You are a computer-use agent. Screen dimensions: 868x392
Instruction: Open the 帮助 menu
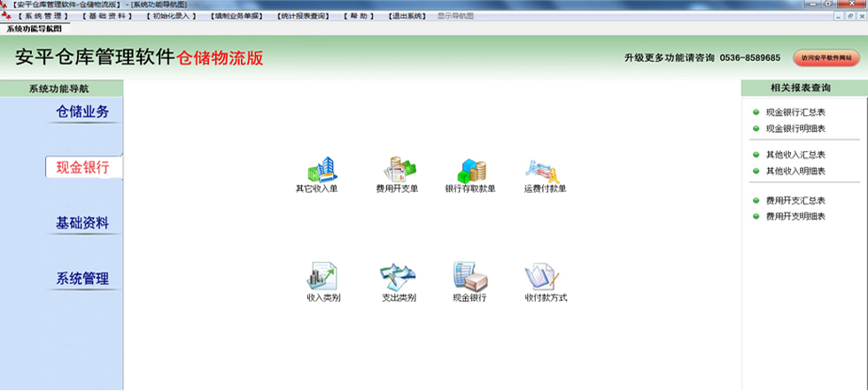(359, 16)
